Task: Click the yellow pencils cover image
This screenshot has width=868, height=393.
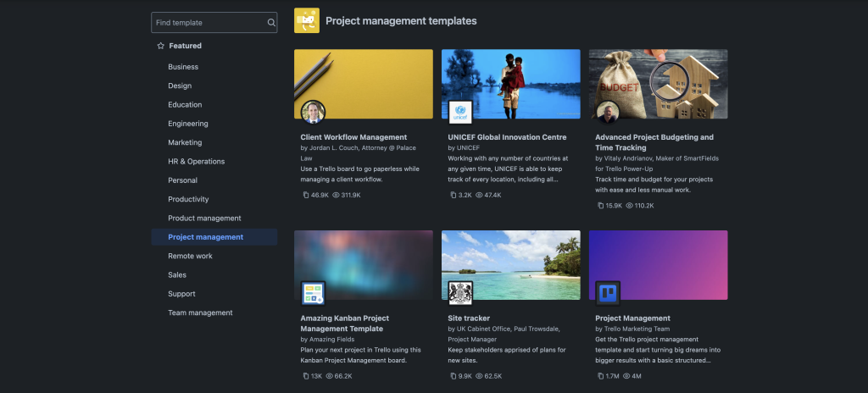Action: point(364,84)
